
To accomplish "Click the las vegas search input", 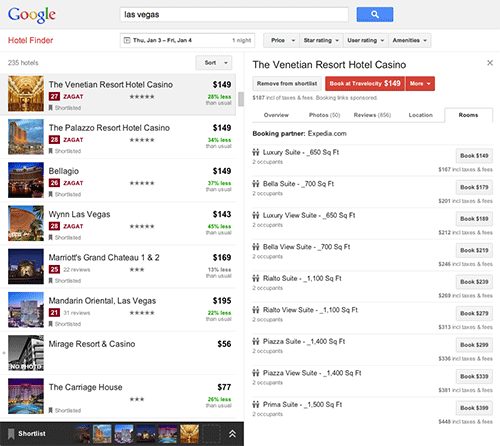I will (x=234, y=15).
